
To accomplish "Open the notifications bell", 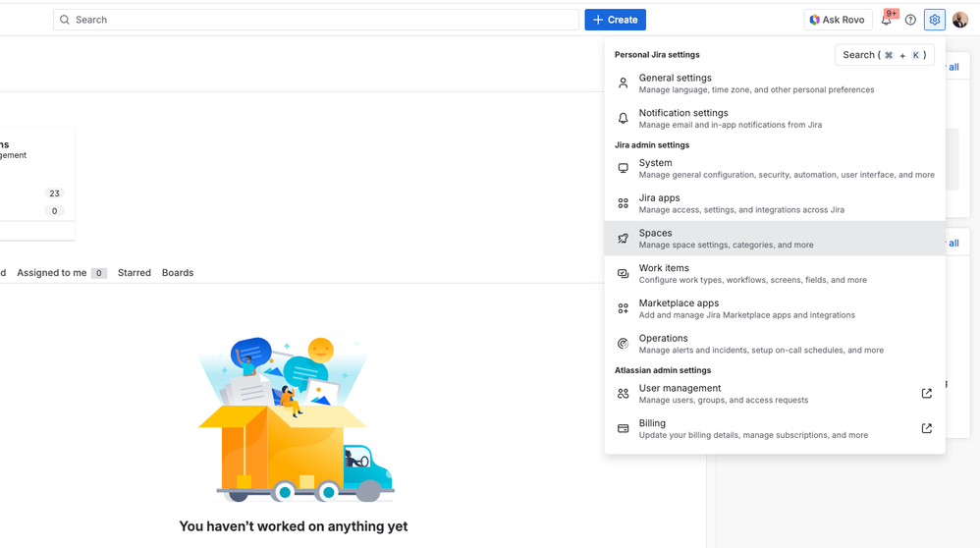I will (887, 21).
